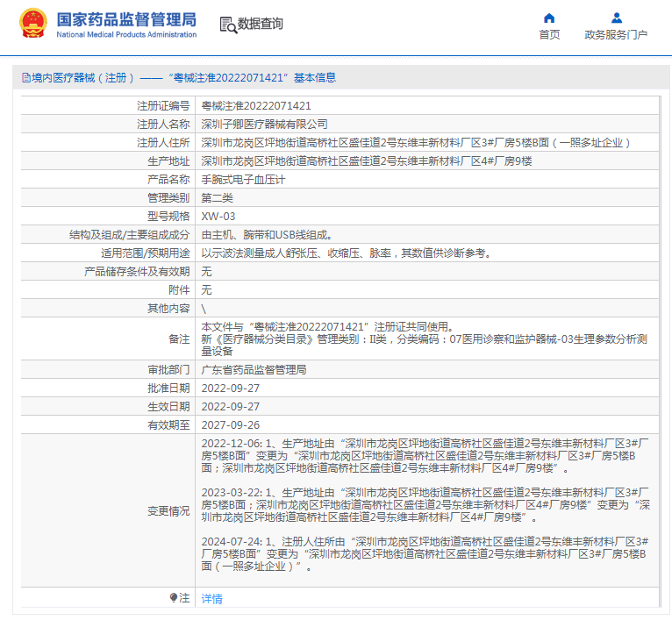The height and width of the screenshot is (620, 672).
Task: Open 政务服务门户 text link
Action: click(616, 35)
